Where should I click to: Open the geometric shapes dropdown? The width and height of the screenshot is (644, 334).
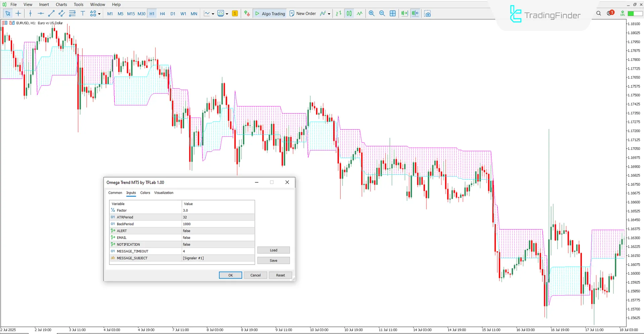(x=99, y=13)
